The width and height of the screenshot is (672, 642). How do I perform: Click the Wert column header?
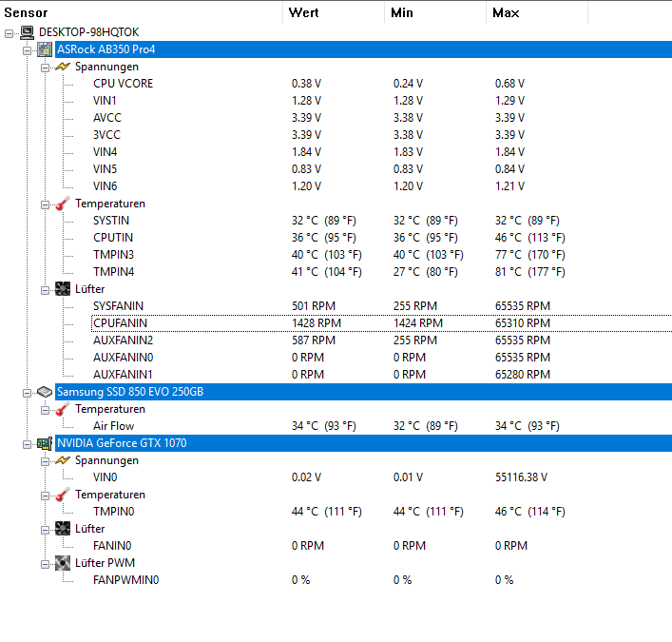point(334,12)
